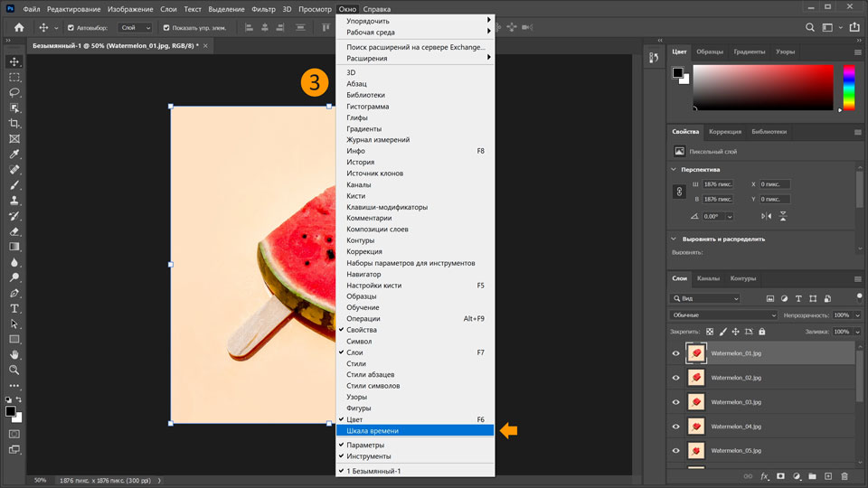Switch to the Каналы tab
The width and height of the screenshot is (868, 488).
[x=708, y=278]
